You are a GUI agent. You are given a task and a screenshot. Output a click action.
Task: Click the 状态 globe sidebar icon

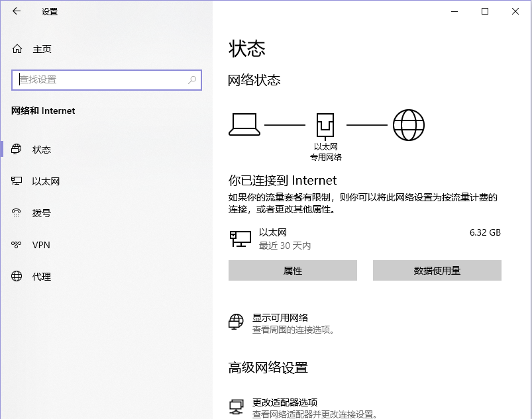tap(16, 149)
